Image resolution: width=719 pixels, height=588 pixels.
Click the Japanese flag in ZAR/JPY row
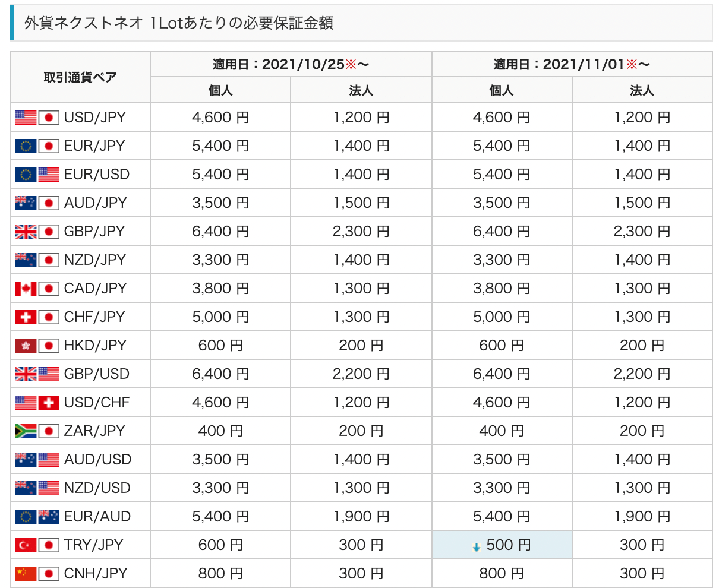click(x=49, y=431)
